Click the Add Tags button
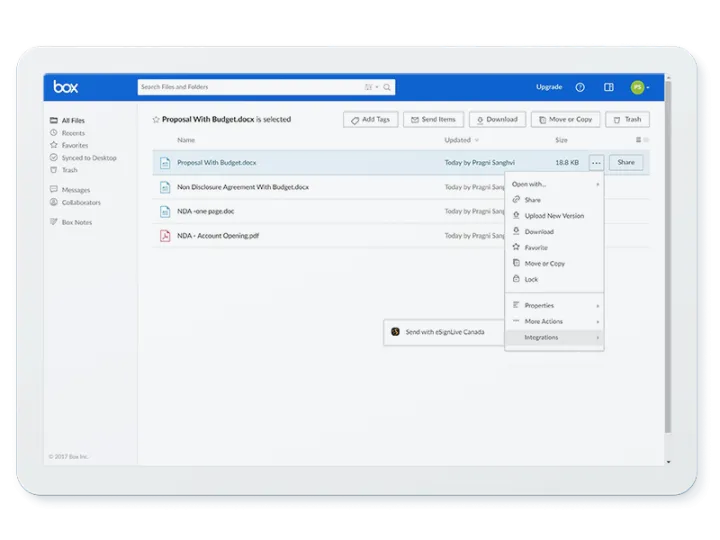Image resolution: width=720 pixels, height=540 pixels. click(x=371, y=119)
